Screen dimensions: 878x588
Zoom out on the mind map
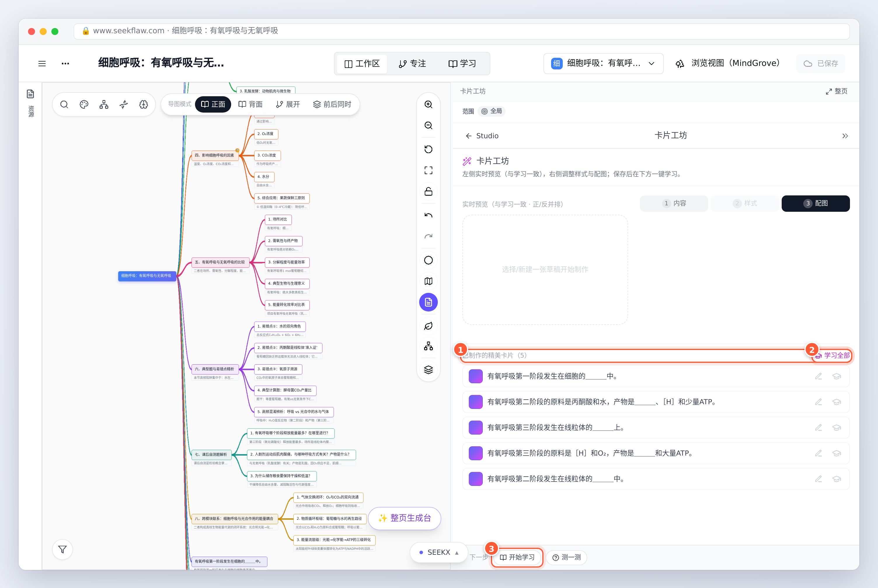coord(428,125)
